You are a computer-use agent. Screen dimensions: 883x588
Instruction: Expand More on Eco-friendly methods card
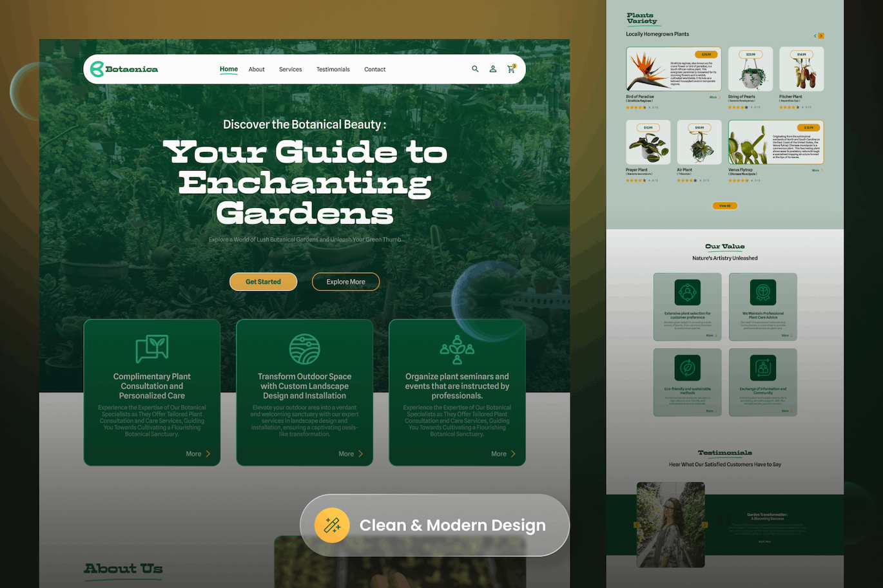[712, 411]
